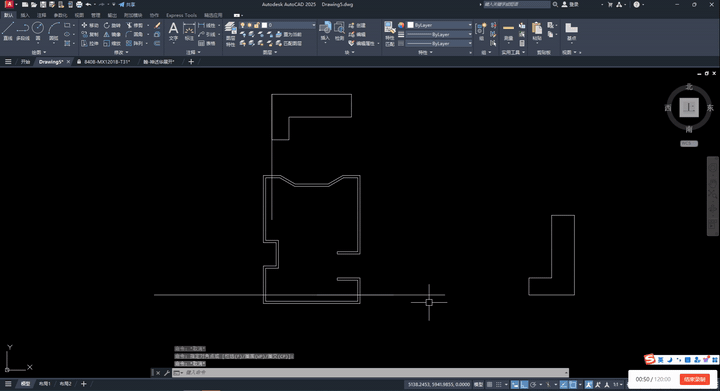
Task: Open the layer name dropdown list
Action: (x=289, y=25)
